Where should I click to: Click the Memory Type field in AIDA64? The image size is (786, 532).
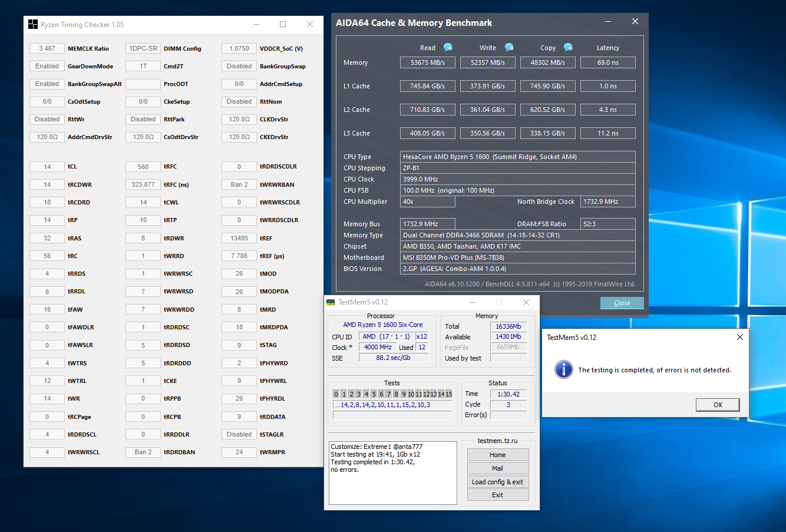[518, 235]
